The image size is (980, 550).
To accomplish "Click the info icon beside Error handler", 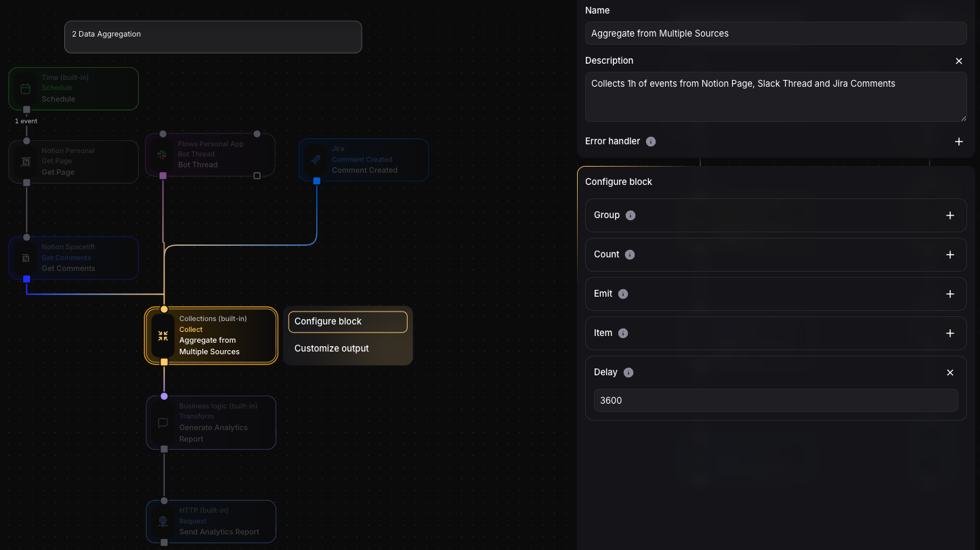I will [651, 142].
